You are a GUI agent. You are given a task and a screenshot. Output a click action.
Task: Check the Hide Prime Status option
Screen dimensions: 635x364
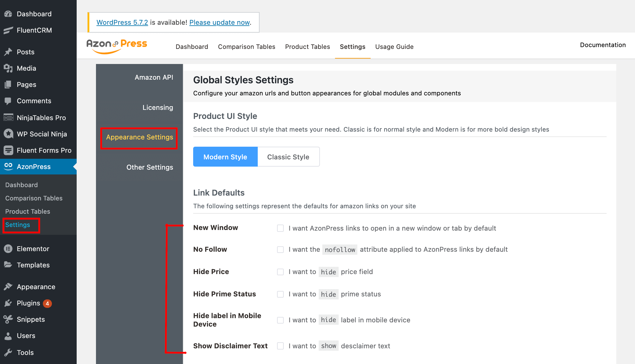tap(280, 294)
